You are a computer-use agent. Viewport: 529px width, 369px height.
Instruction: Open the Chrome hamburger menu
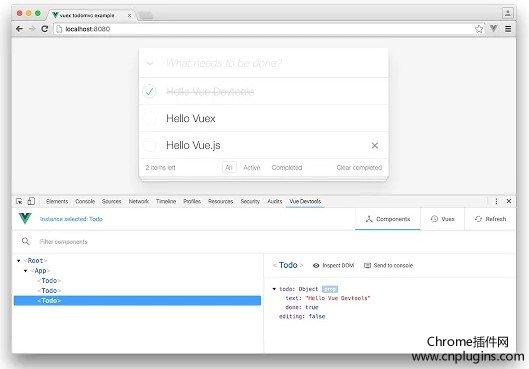[x=508, y=29]
